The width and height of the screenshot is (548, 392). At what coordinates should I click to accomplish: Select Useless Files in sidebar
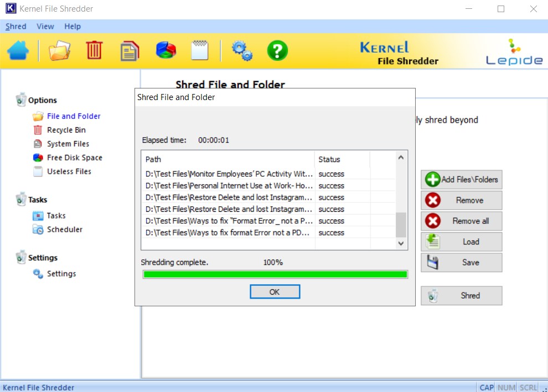tap(69, 171)
